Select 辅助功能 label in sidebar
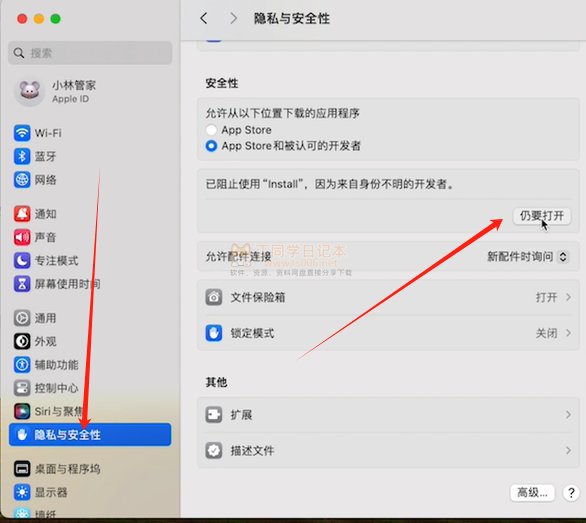 [56, 364]
